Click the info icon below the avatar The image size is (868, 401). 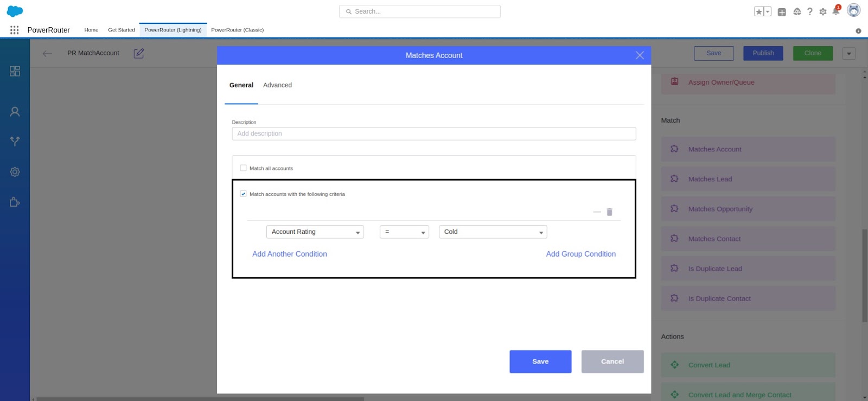858,31
